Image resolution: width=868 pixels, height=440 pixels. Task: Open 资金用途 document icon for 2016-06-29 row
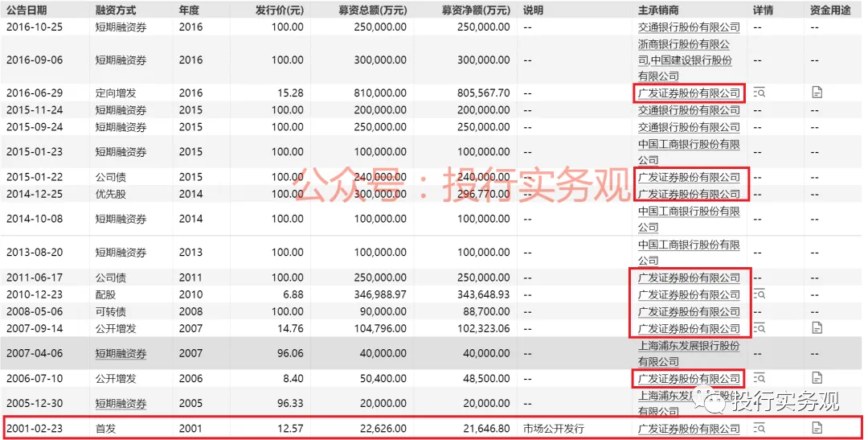[x=817, y=93]
